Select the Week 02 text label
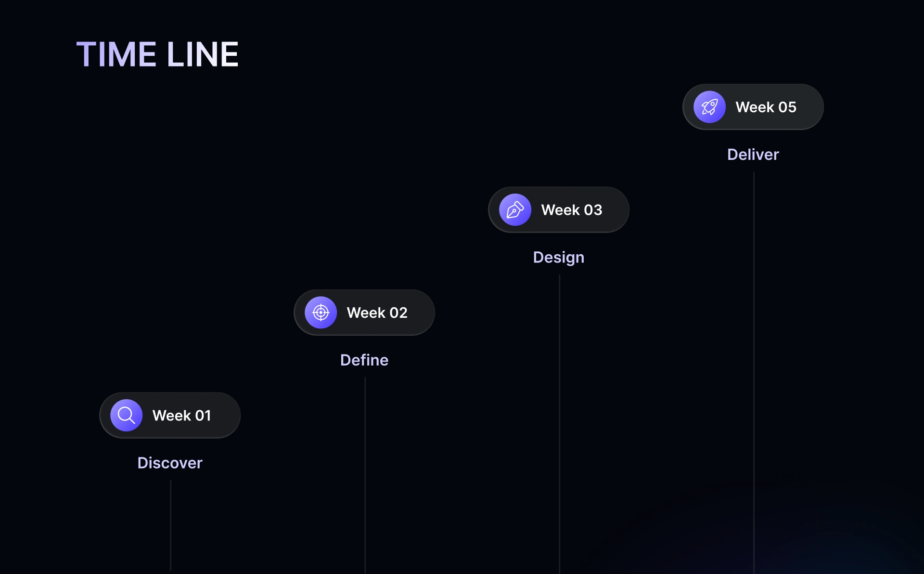The width and height of the screenshot is (924, 574). [x=377, y=313]
